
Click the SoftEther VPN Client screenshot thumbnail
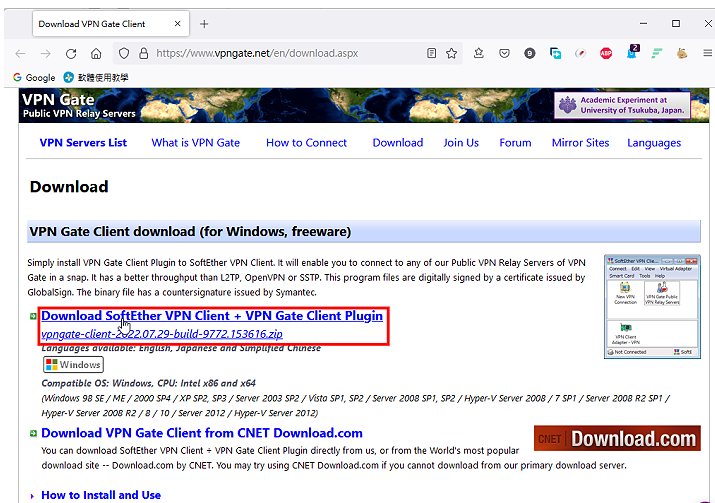point(652,306)
